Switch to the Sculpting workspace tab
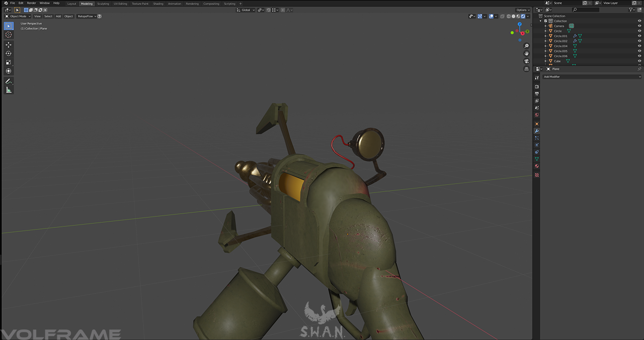 coord(103,4)
